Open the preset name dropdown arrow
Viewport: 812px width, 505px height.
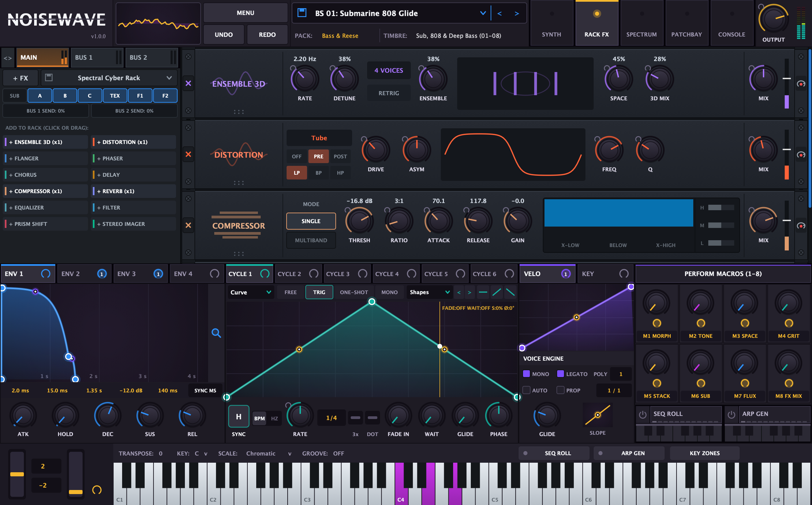click(483, 13)
